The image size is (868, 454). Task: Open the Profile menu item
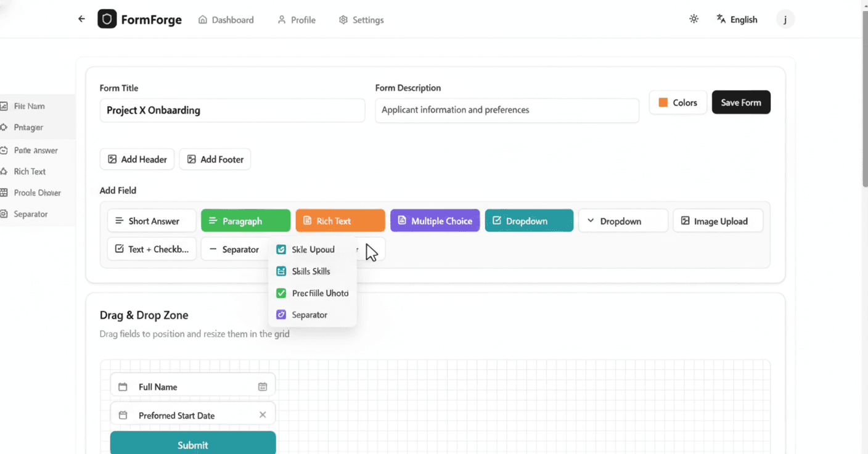(297, 19)
